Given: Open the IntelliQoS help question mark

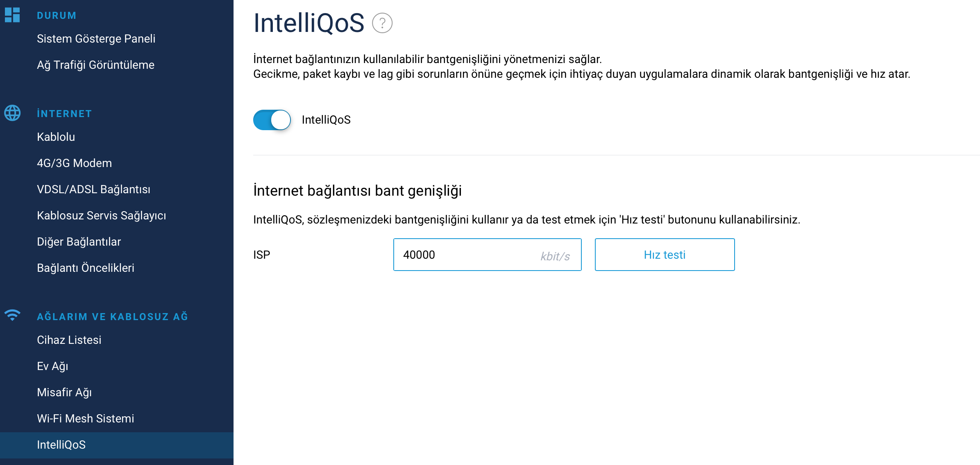Looking at the screenshot, I should click(x=382, y=23).
